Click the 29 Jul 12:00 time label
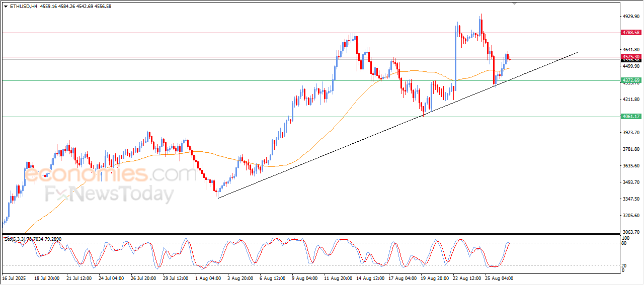Image resolution: width=644 pixels, height=285 pixels. (x=175, y=278)
